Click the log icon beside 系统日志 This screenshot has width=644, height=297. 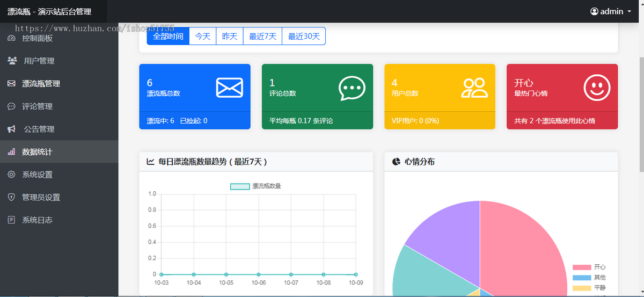[x=11, y=220]
